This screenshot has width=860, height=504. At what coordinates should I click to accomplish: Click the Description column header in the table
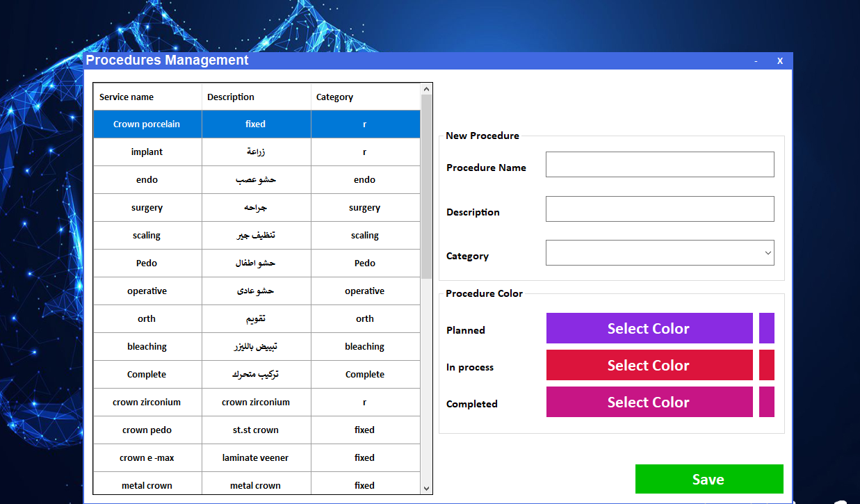(257, 97)
